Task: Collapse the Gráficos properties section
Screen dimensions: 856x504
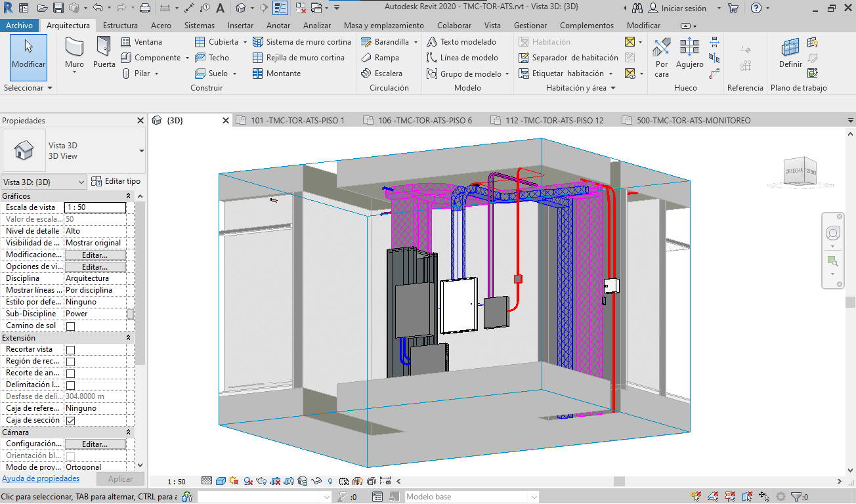Action: (128, 196)
